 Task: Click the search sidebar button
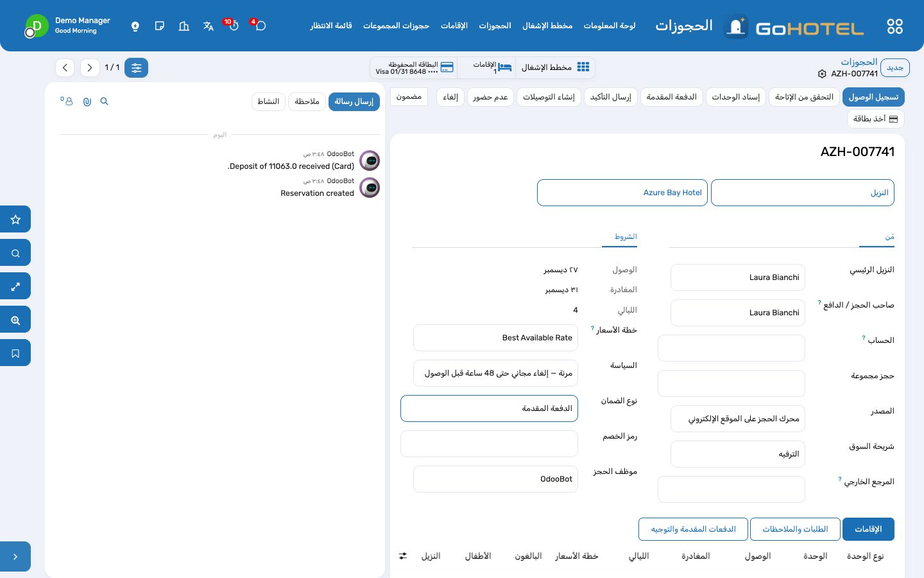(x=15, y=253)
